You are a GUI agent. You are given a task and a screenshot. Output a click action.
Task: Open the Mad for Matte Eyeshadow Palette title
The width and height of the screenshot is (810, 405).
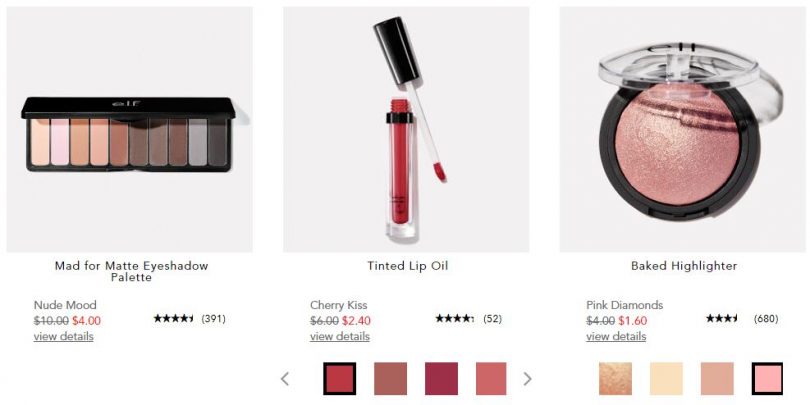(131, 271)
